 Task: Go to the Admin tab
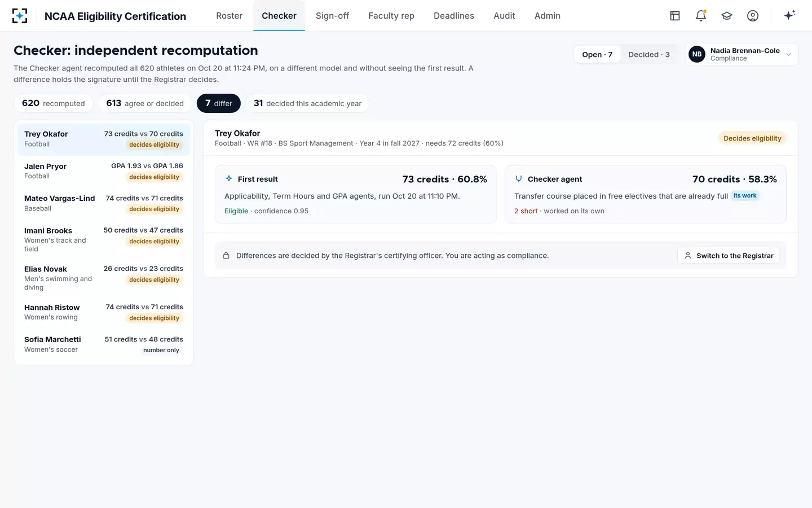coord(548,16)
